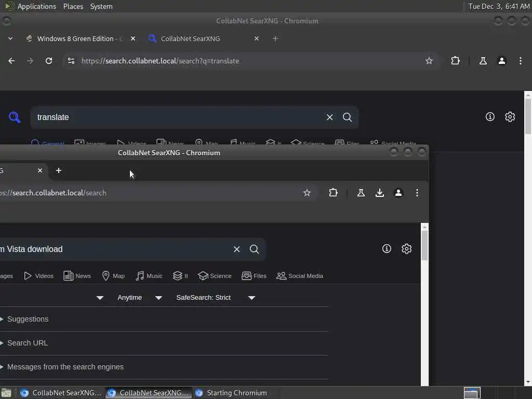Open the tab search dropdown in rear window
Image resolution: width=532 pixels, height=399 pixels.
10,38
